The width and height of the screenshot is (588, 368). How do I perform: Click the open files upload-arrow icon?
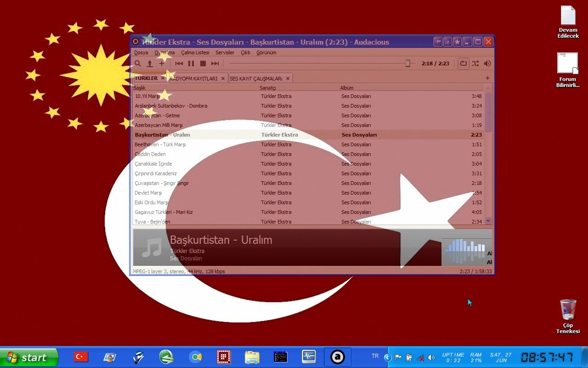[150, 63]
